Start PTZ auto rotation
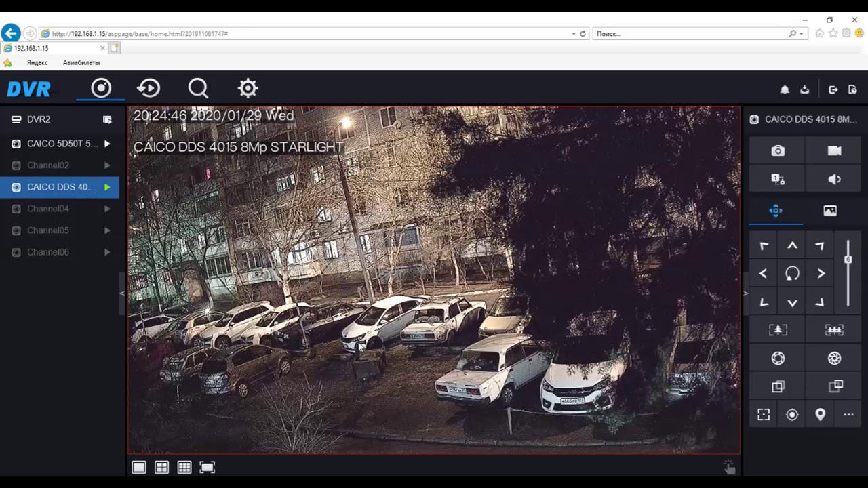 pyautogui.click(x=792, y=274)
